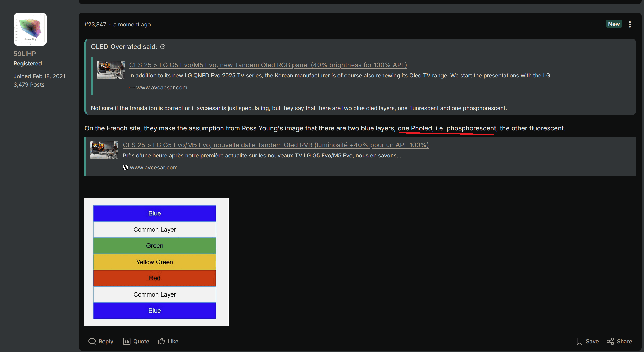Click 'Près d'une heure après' description text
Screen dimensions: 644x352
pyautogui.click(x=262, y=156)
